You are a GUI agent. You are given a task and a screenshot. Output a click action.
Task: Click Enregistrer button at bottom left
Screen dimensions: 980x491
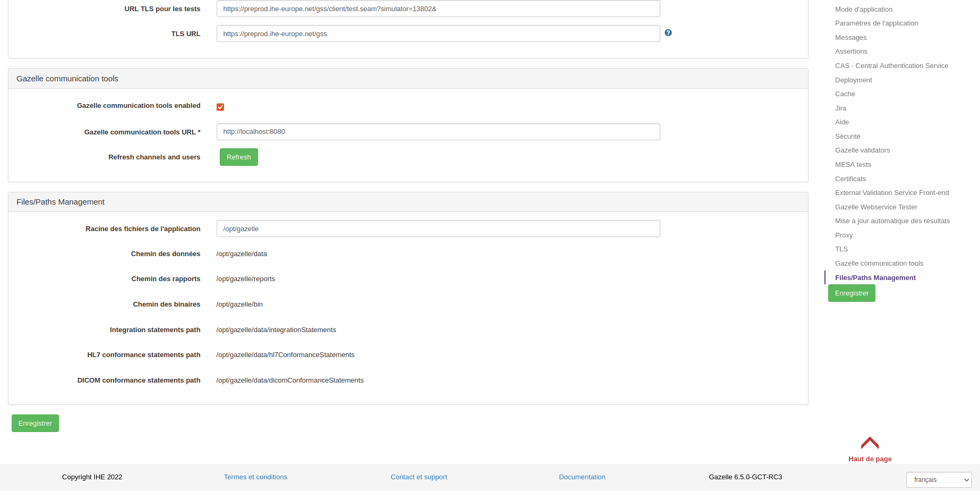35,424
